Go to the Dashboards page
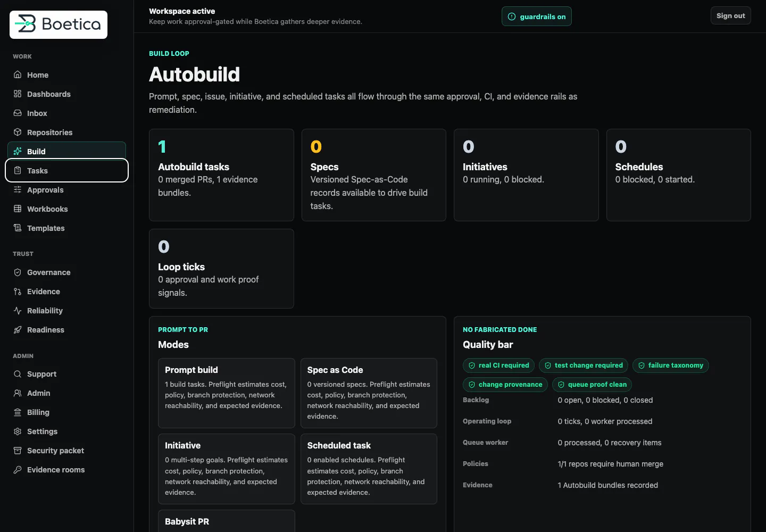Image resolution: width=766 pixels, height=532 pixels. [66, 94]
